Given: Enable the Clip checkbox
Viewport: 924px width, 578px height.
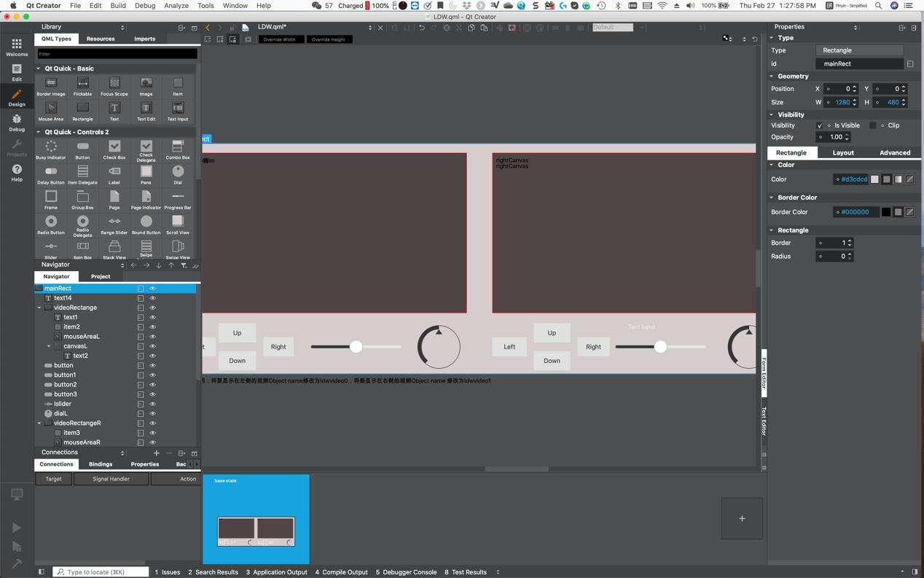Looking at the screenshot, I should point(872,125).
